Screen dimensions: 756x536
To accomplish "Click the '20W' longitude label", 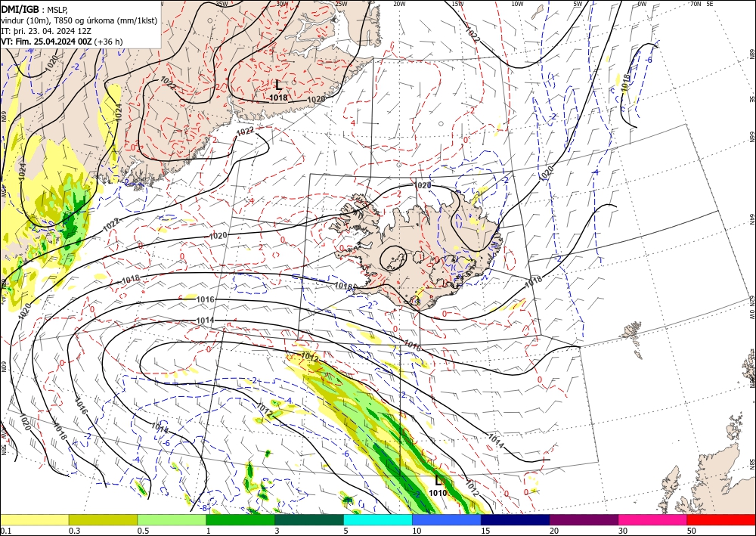I will point(399,4).
